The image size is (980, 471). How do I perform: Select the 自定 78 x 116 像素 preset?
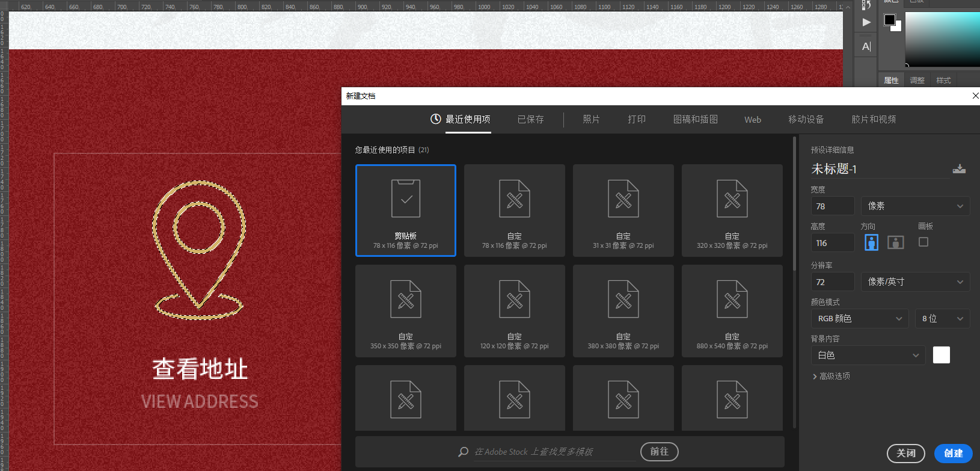point(515,211)
